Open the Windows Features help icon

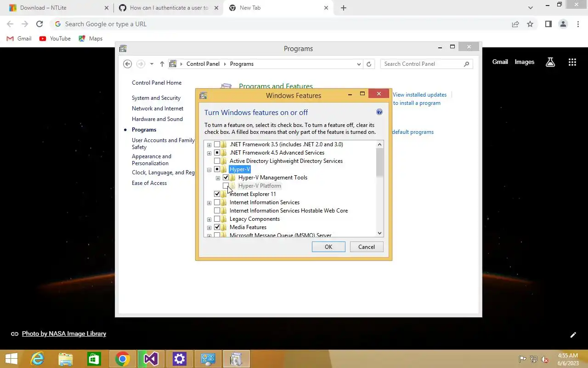tap(379, 112)
